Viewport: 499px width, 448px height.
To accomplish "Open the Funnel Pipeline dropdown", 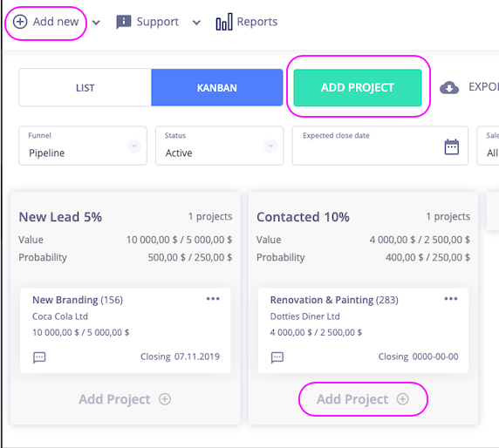I will coord(83,146).
